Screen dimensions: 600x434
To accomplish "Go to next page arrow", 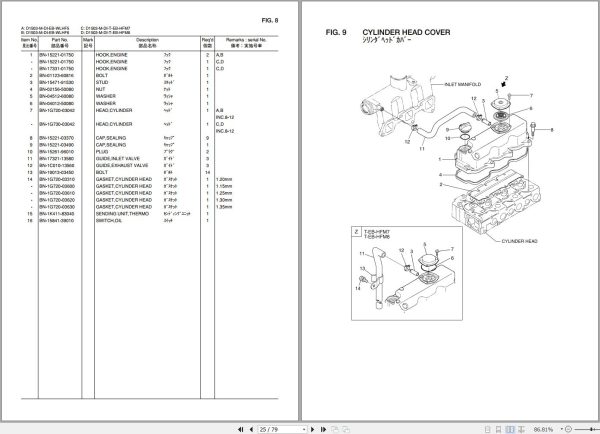I will pyautogui.click(x=313, y=429).
